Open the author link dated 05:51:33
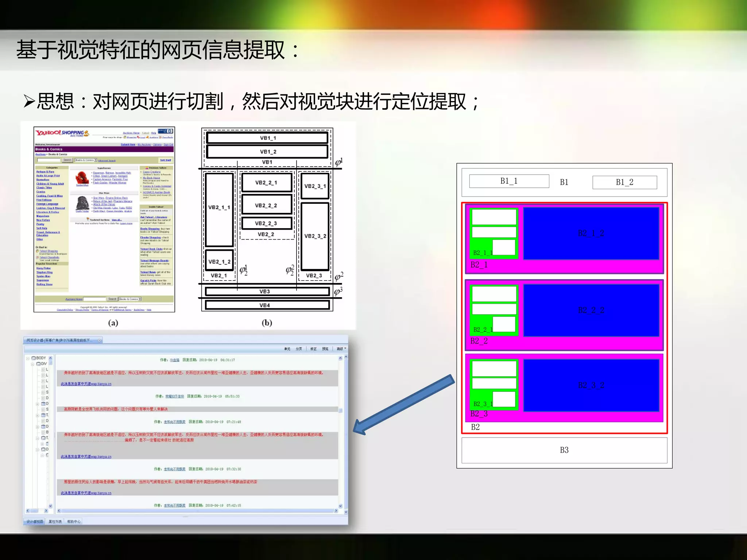Viewport: 747px width, 560px height. (x=175, y=396)
